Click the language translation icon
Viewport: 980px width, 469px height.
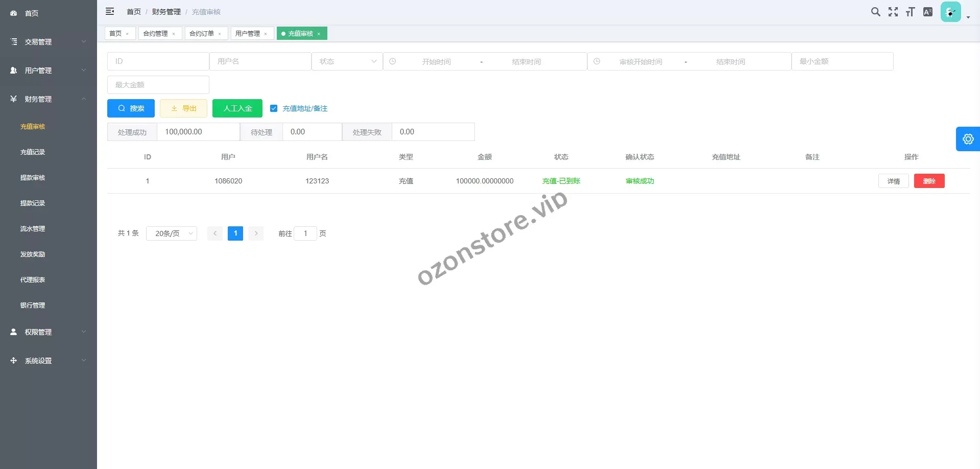pyautogui.click(x=928, y=12)
